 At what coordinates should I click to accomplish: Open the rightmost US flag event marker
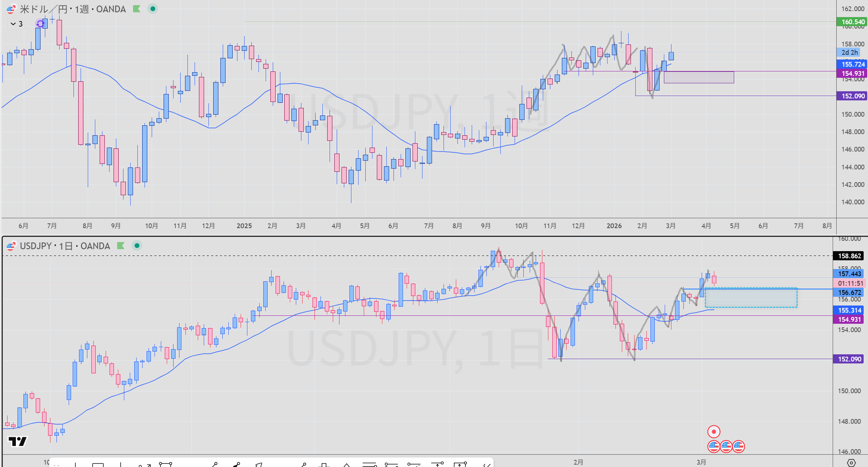pyautogui.click(x=739, y=446)
